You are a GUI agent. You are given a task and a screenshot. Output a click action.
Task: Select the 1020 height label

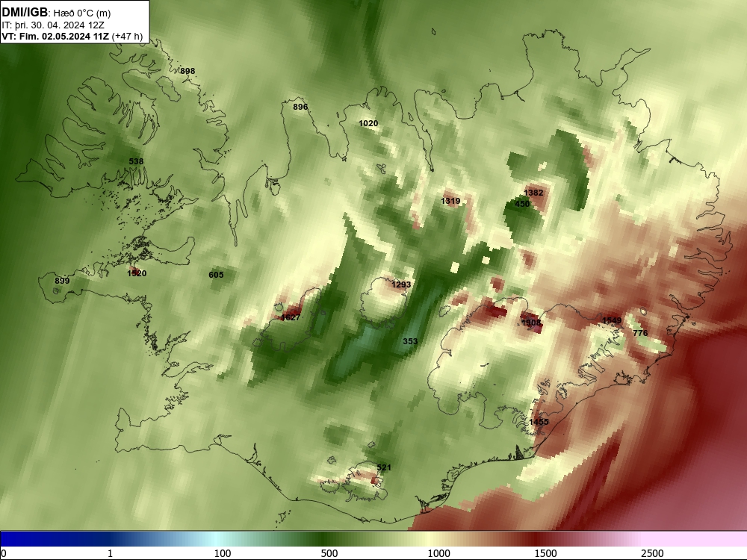coord(368,123)
